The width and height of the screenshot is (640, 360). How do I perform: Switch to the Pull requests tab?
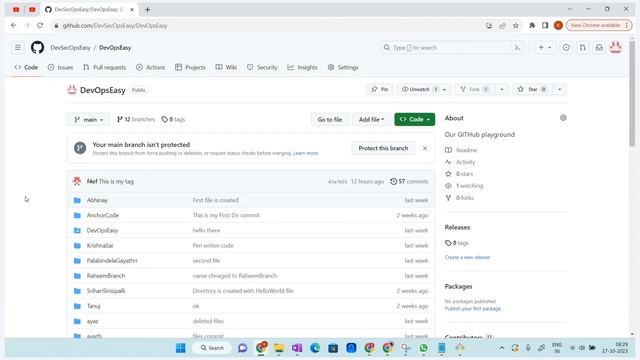(104, 67)
